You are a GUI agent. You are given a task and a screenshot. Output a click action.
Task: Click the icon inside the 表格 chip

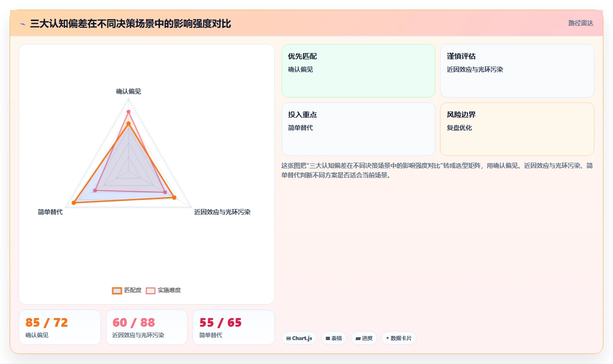click(328, 338)
